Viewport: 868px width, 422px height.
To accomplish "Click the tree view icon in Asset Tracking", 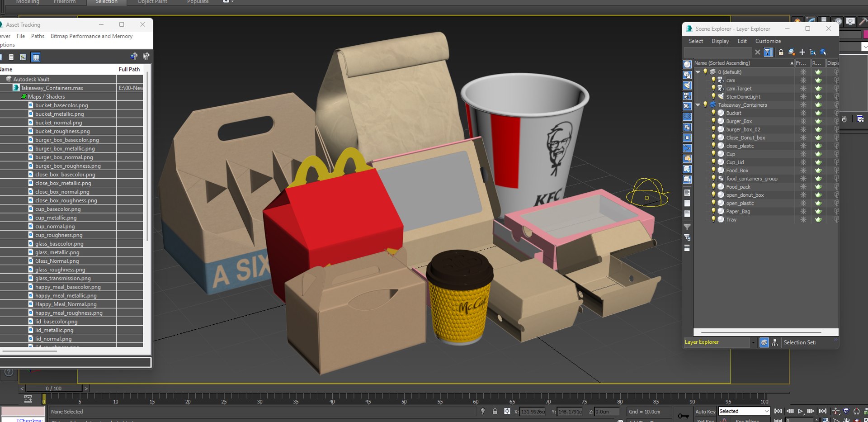I will [x=24, y=57].
